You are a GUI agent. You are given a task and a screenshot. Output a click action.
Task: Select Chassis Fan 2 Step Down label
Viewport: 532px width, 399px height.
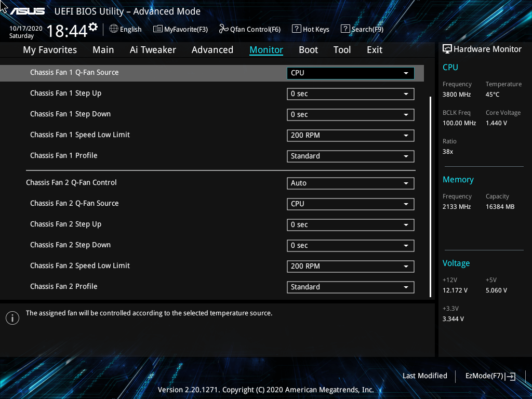click(70, 245)
